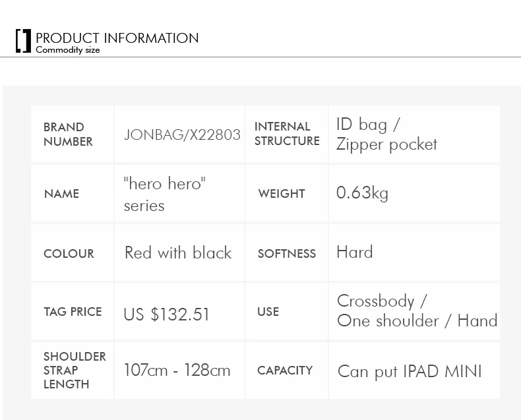Screen dimensions: 521x420
Task: Click the INTERNAL STRUCTURE label cell
Action: [286, 134]
